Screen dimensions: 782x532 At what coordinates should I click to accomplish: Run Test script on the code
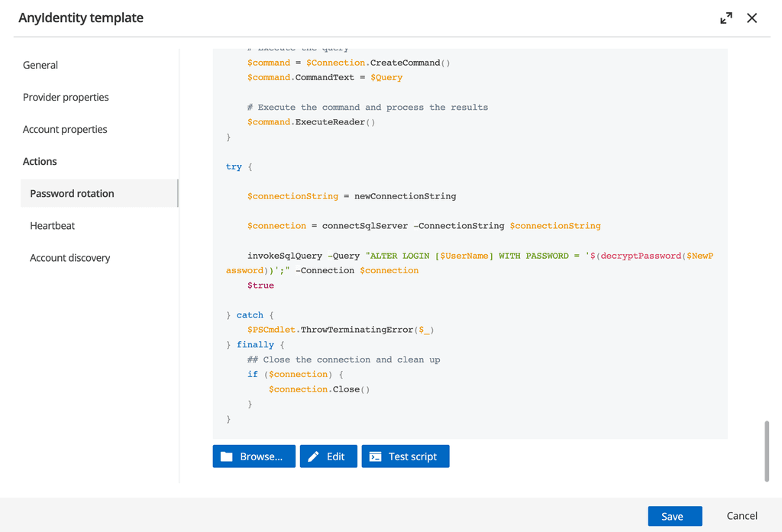(412, 456)
